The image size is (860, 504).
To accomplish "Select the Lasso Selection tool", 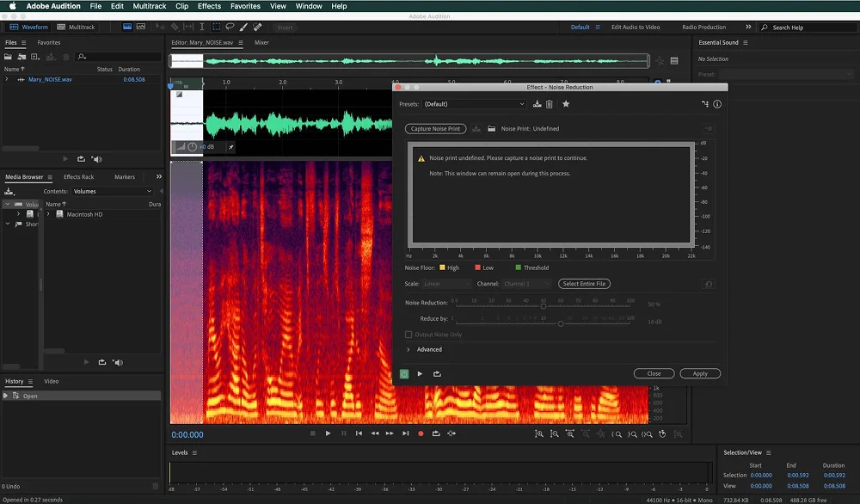I will (230, 28).
